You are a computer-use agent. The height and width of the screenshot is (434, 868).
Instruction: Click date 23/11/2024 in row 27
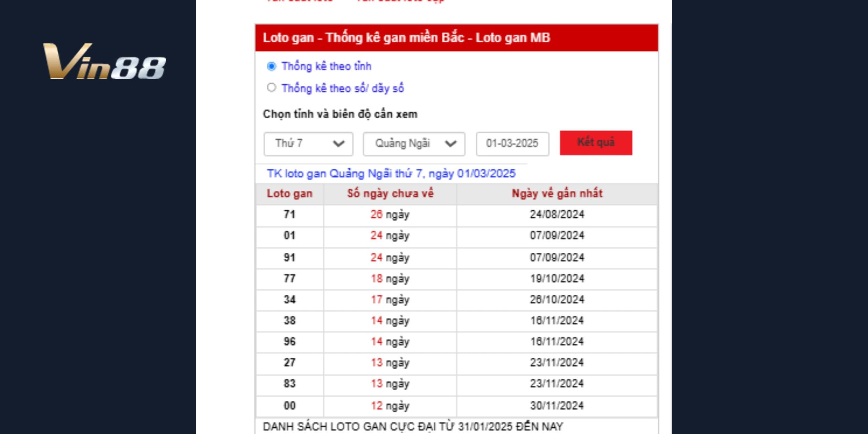557,363
